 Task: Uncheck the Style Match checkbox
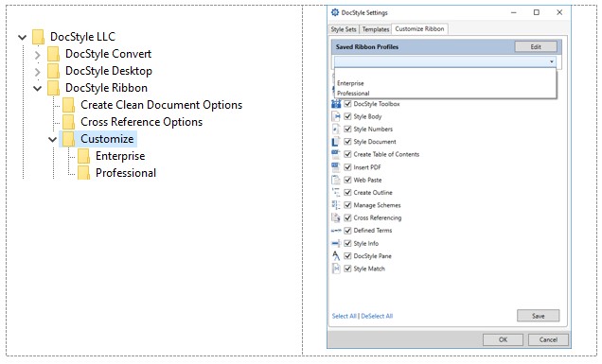click(347, 269)
